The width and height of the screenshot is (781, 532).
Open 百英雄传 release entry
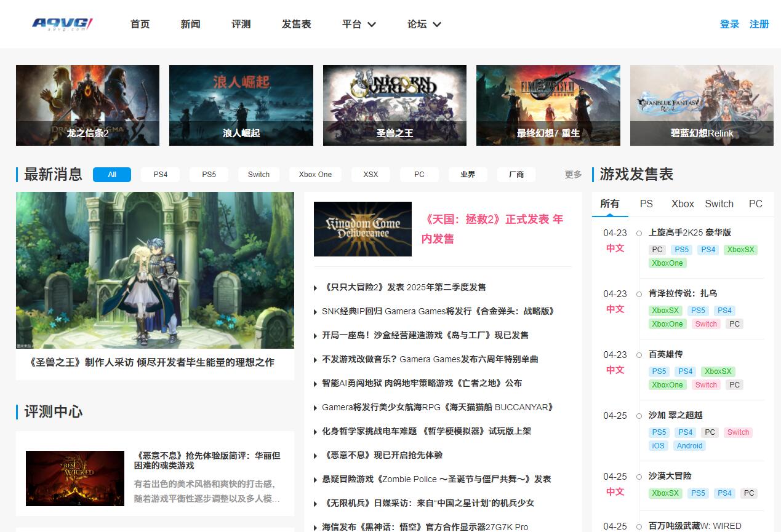click(666, 354)
